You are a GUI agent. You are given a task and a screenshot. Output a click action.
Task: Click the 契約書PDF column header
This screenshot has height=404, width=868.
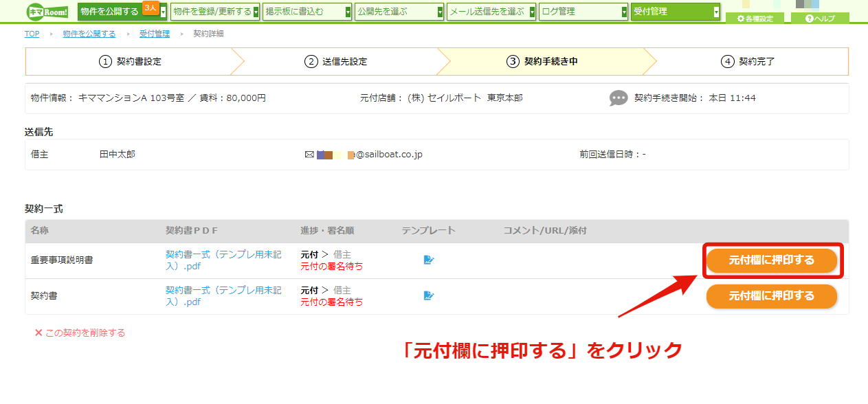(192, 231)
